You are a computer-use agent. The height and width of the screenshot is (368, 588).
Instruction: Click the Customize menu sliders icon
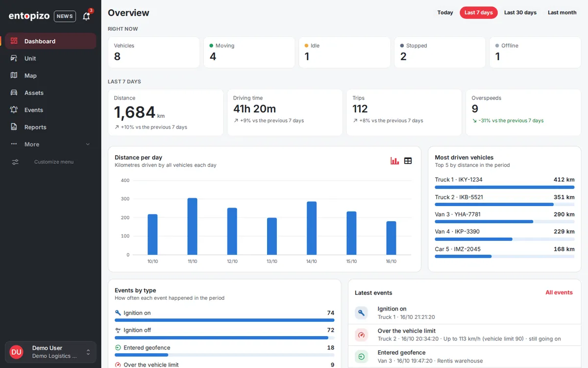coord(15,162)
